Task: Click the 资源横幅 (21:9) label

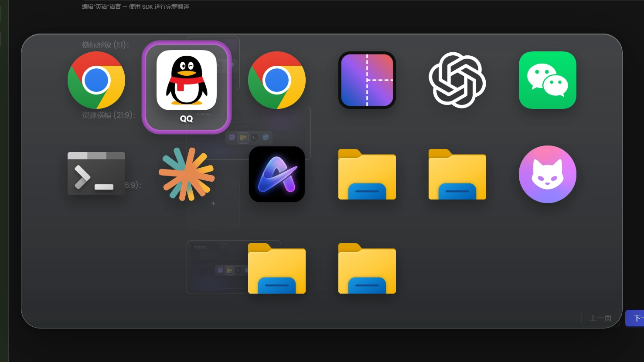Action: 109,115
